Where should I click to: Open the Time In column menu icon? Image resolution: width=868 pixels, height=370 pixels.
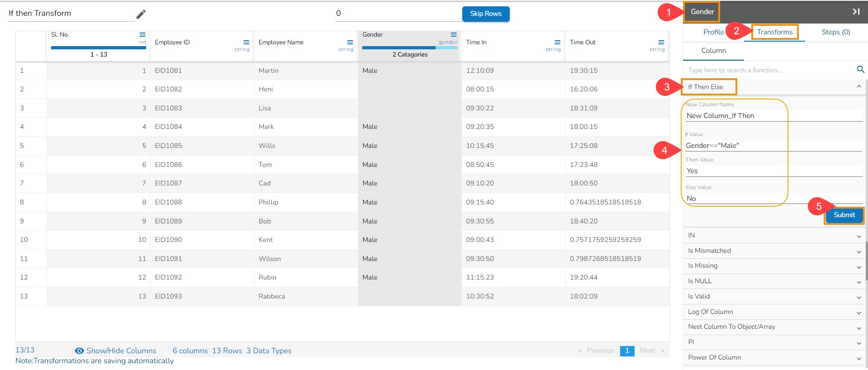click(557, 43)
